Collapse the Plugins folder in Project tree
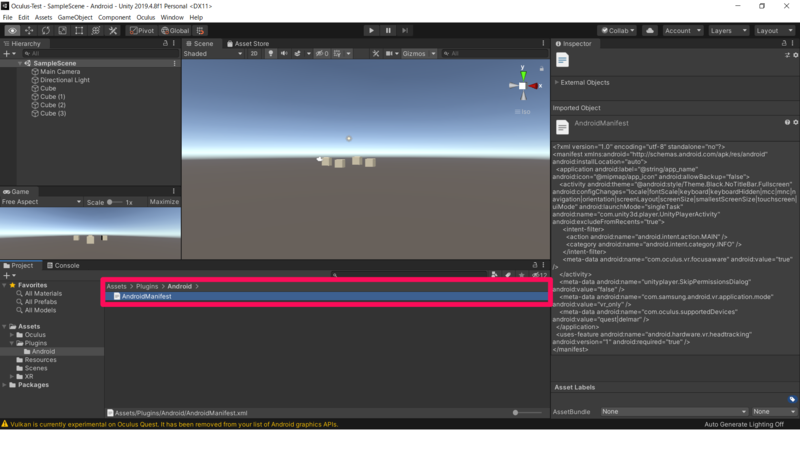 [12, 343]
